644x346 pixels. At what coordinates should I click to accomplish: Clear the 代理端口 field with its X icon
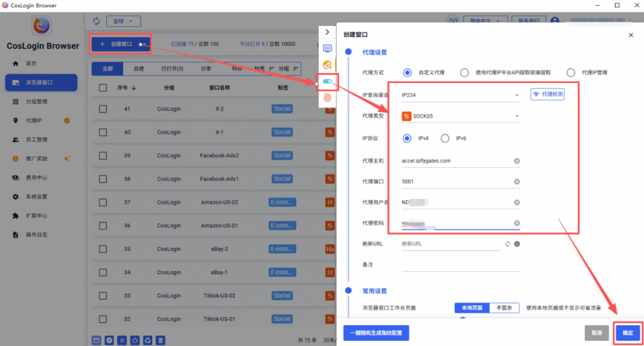coord(517,182)
